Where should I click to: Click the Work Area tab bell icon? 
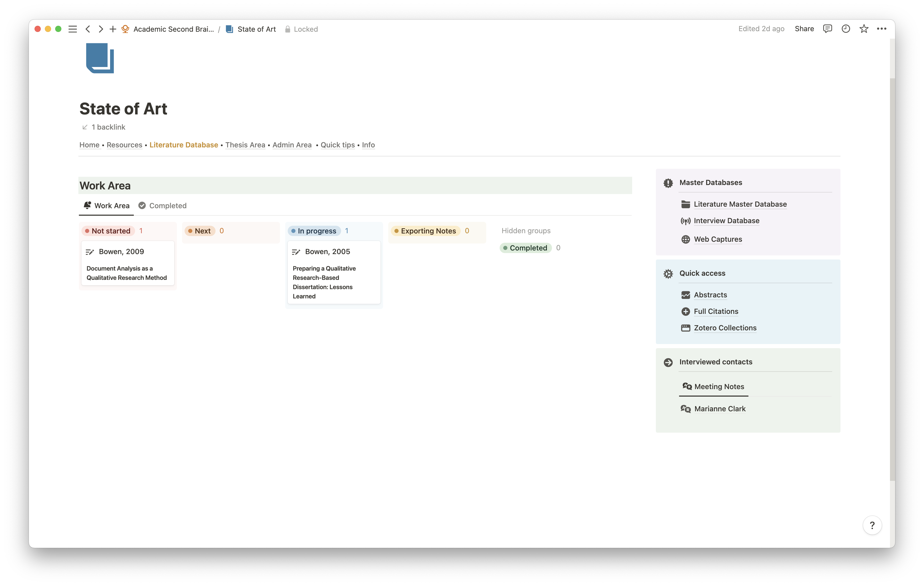coord(87,205)
